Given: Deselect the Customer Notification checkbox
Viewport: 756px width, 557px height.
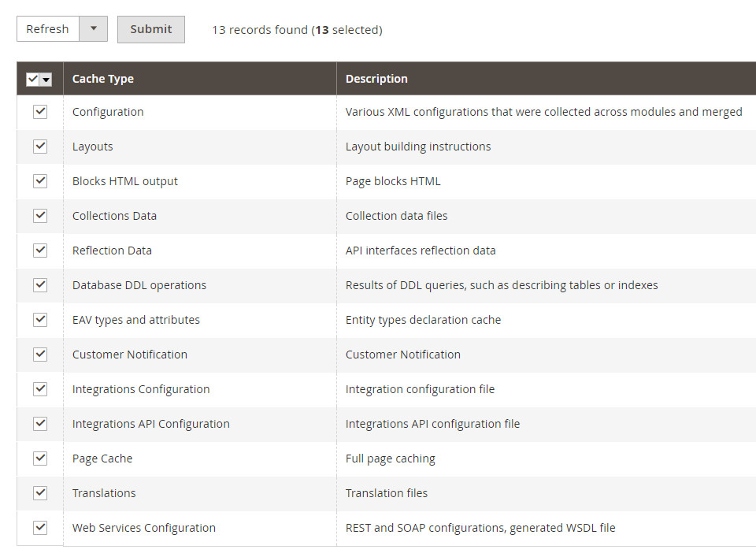Looking at the screenshot, I should point(40,355).
